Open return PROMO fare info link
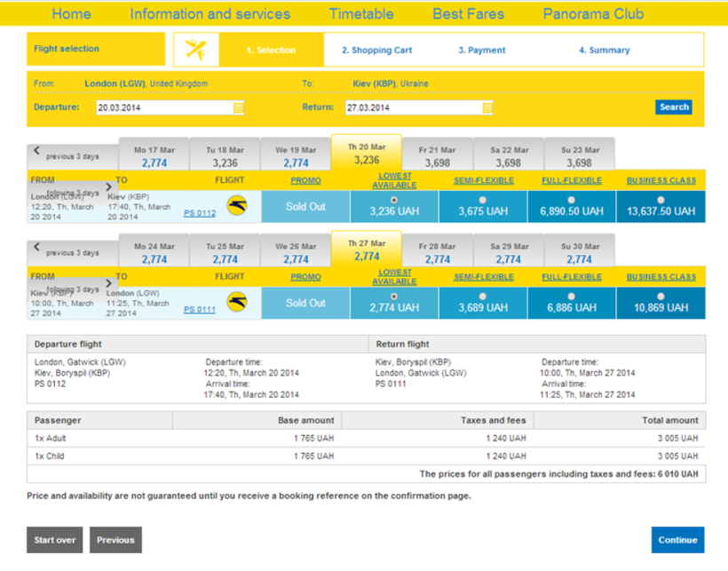The width and height of the screenshot is (728, 571). [x=305, y=277]
